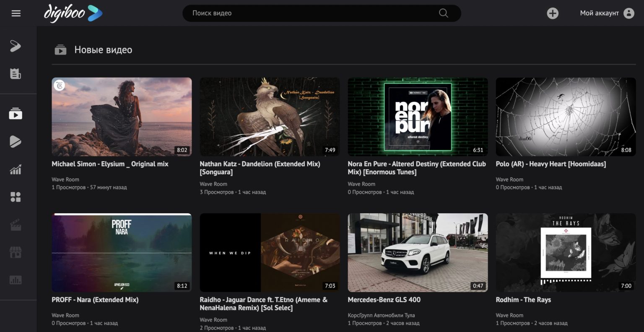Click title Michael Simon - Elysium _ Original mix

110,164
